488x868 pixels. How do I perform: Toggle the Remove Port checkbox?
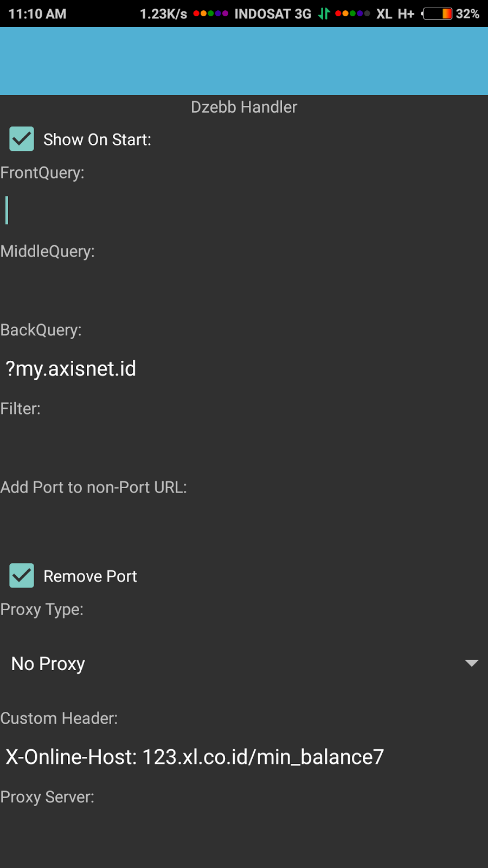point(22,576)
